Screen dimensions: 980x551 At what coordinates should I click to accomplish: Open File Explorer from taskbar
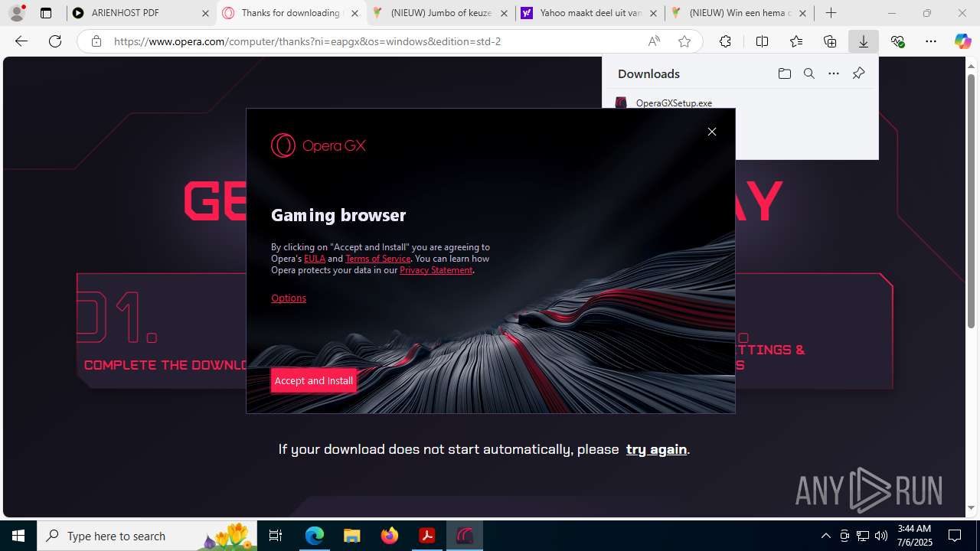click(351, 536)
